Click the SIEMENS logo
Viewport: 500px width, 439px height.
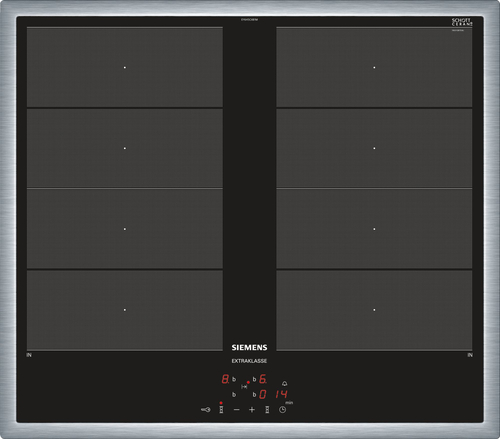click(249, 348)
